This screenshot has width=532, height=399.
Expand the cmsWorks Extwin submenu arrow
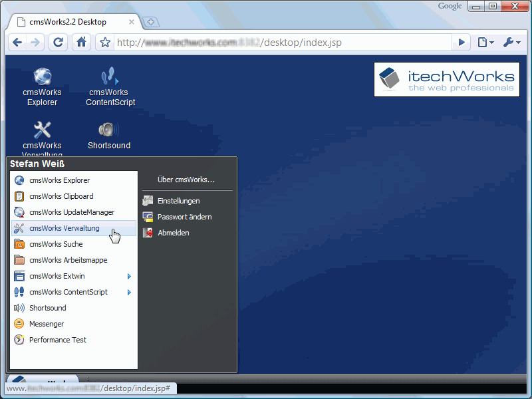click(129, 276)
